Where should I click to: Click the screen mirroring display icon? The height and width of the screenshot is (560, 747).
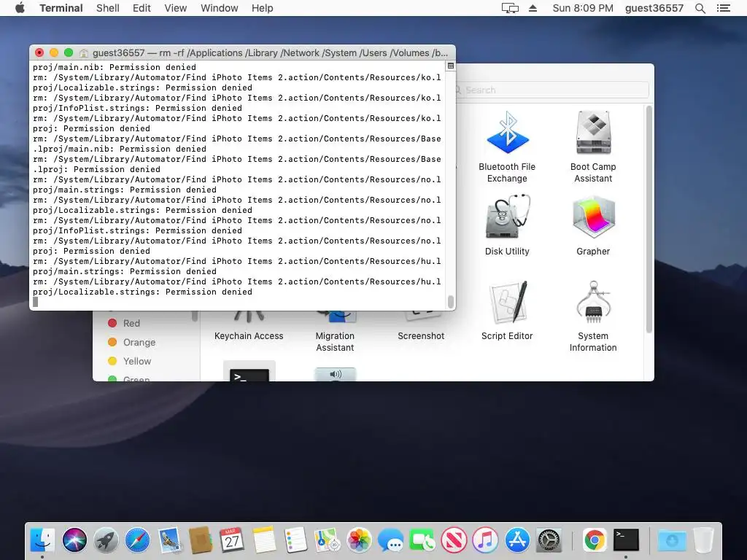click(x=510, y=8)
